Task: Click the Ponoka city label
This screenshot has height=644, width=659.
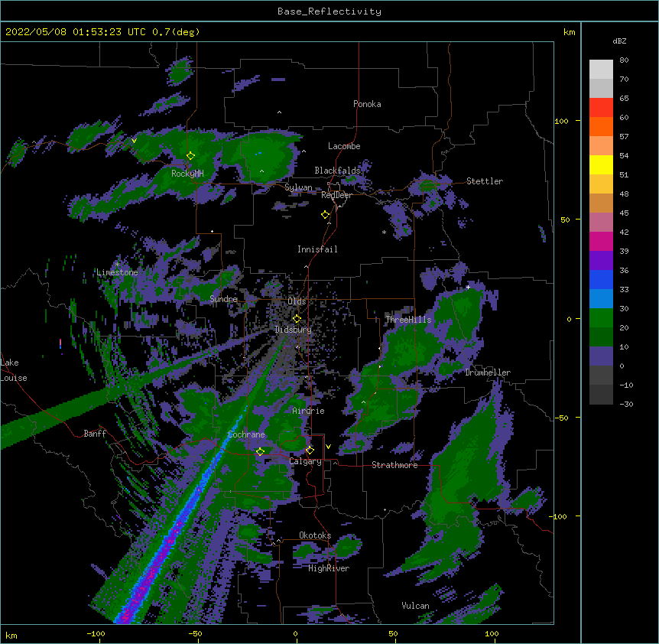Action: tap(367, 104)
